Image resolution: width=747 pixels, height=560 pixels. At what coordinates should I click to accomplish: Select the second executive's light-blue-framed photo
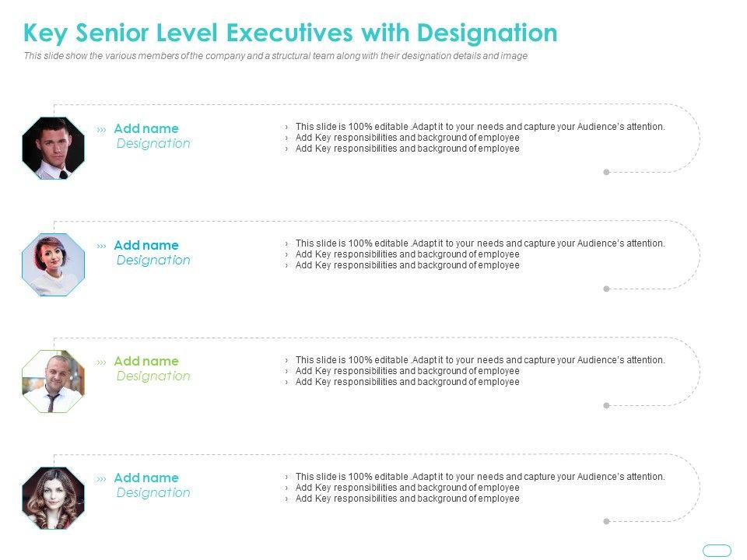click(x=54, y=264)
